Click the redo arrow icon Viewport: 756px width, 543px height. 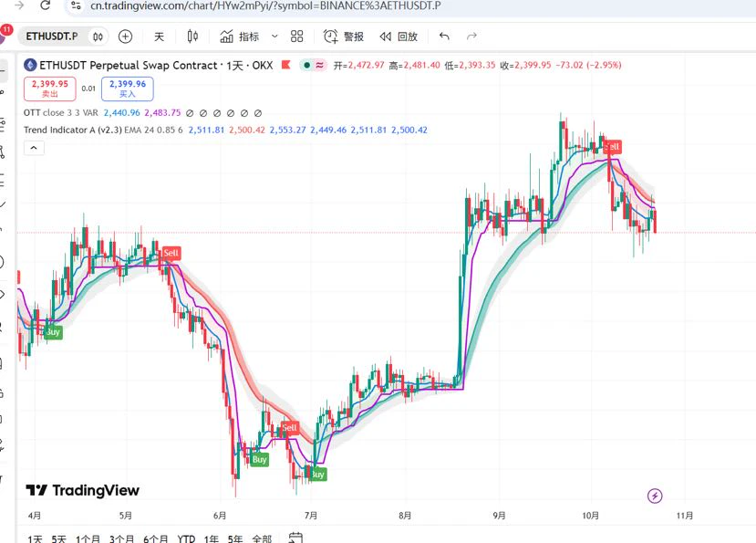[472, 37]
